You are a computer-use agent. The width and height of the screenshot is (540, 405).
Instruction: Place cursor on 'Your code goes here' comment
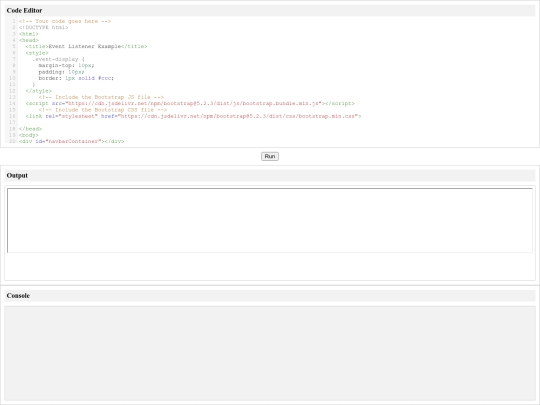(x=65, y=21)
